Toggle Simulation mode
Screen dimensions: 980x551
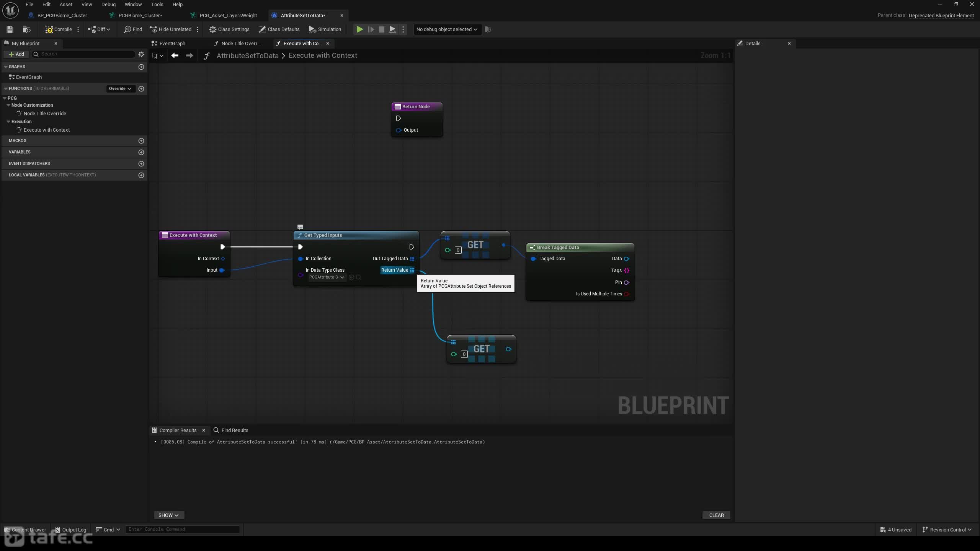point(325,29)
